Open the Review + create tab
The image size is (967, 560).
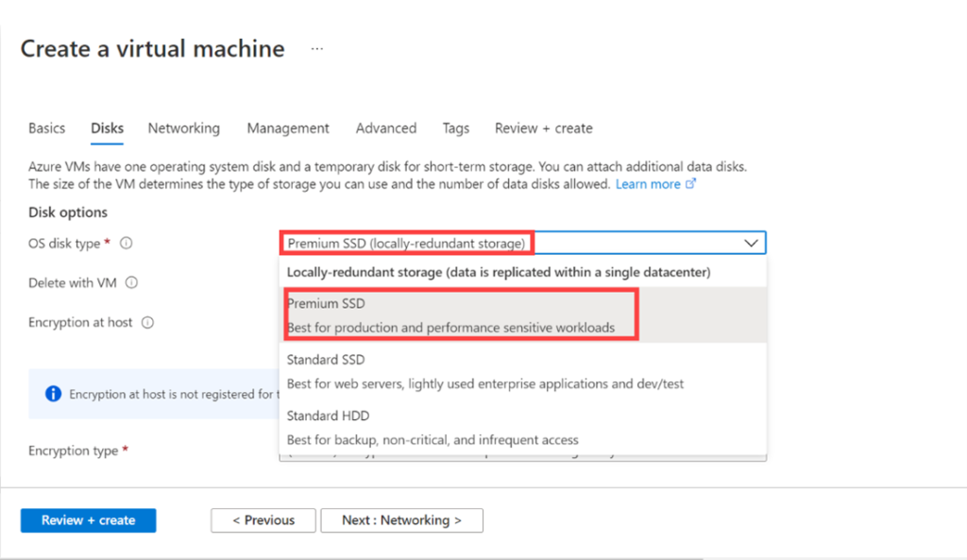coord(543,128)
